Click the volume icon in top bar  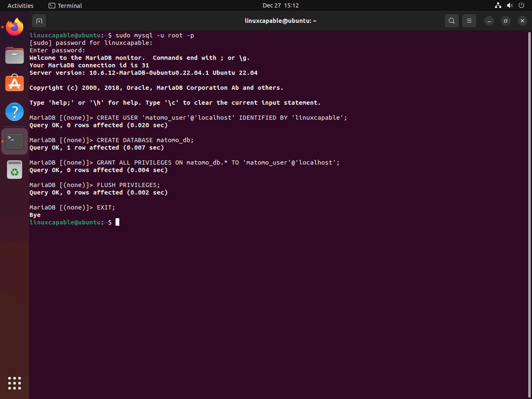click(x=510, y=5)
